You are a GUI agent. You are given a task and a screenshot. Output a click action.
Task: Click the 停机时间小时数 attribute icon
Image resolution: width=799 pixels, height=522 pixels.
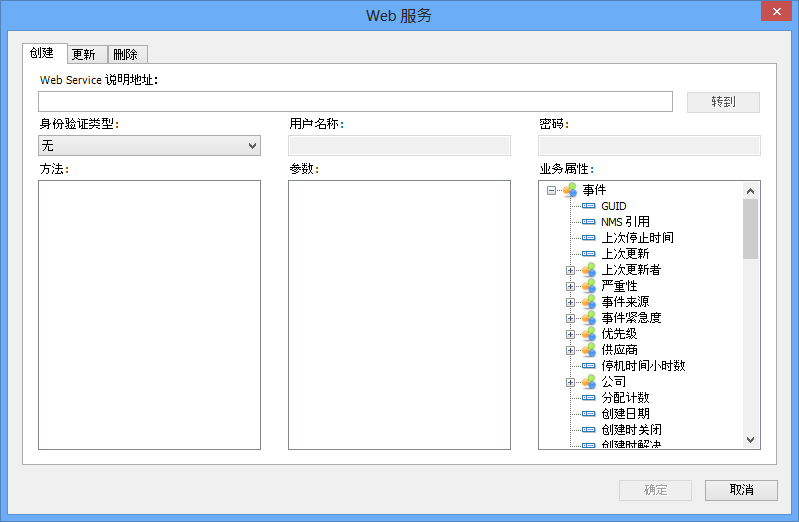click(x=588, y=366)
